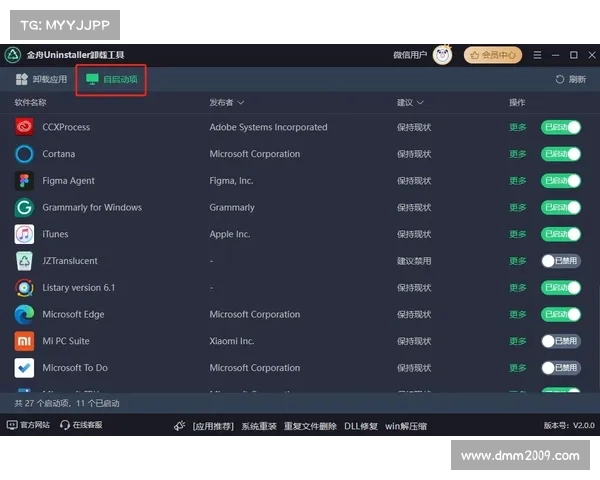Click the 版本号: V2.0.0 version text

569,425
